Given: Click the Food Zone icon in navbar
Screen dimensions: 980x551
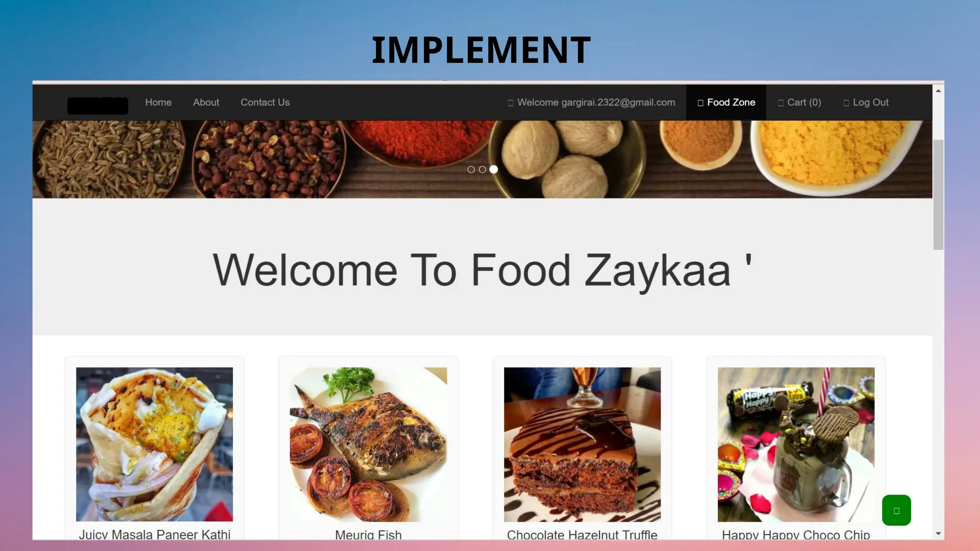Looking at the screenshot, I should tap(701, 103).
